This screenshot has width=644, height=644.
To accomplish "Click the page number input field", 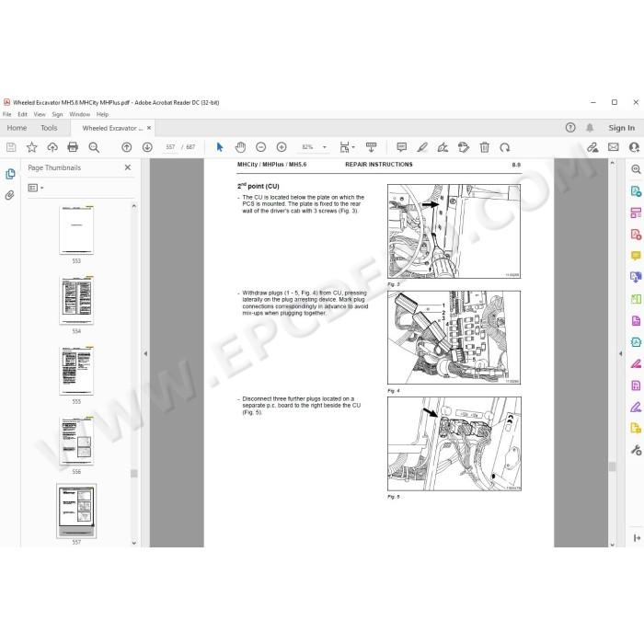I will (x=170, y=147).
